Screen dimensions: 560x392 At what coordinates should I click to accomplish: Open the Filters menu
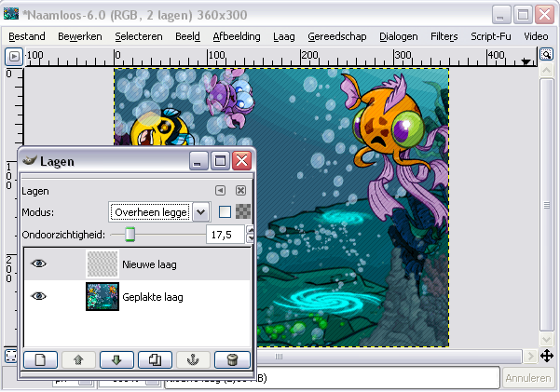coord(444,36)
